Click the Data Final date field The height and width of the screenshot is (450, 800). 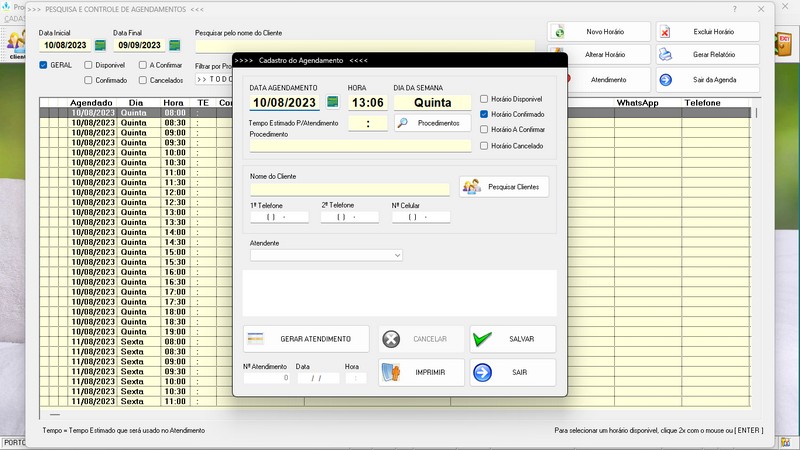[x=139, y=45]
